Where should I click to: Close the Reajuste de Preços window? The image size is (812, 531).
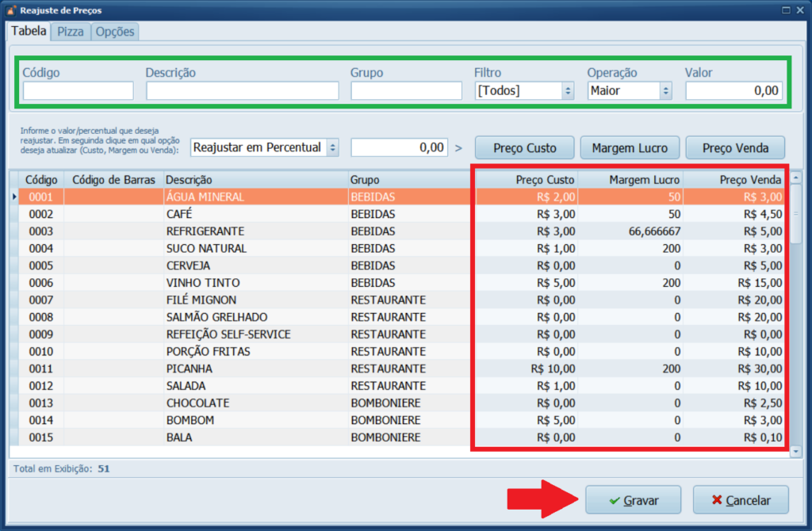pyautogui.click(x=802, y=10)
